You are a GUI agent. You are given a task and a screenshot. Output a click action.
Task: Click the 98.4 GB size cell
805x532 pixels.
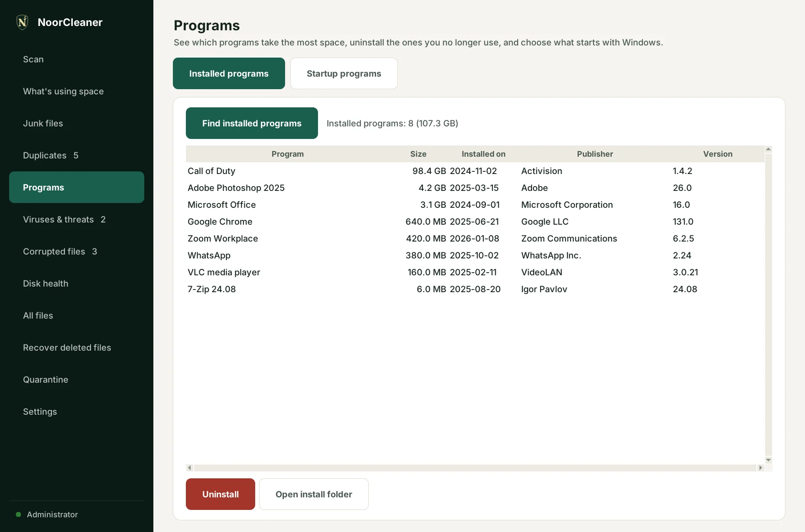(x=429, y=171)
